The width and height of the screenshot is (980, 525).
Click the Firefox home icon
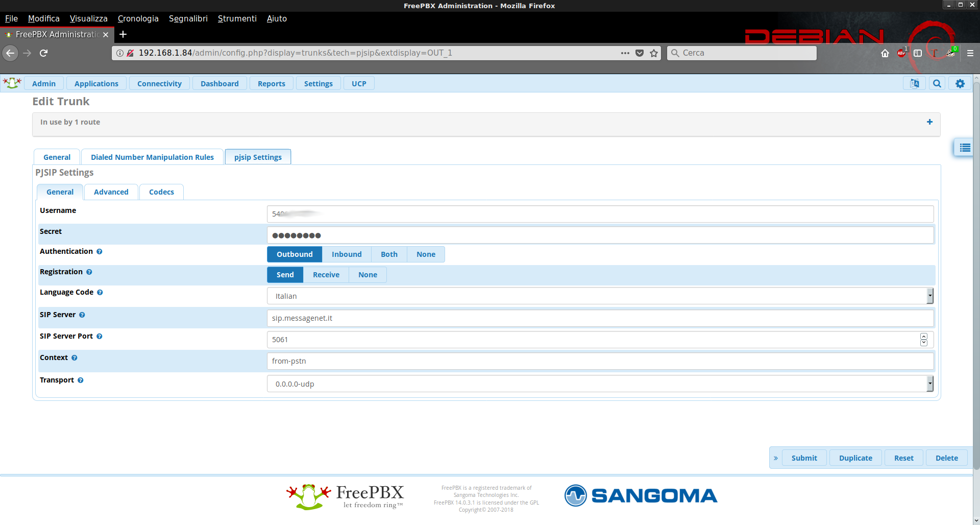pyautogui.click(x=885, y=53)
